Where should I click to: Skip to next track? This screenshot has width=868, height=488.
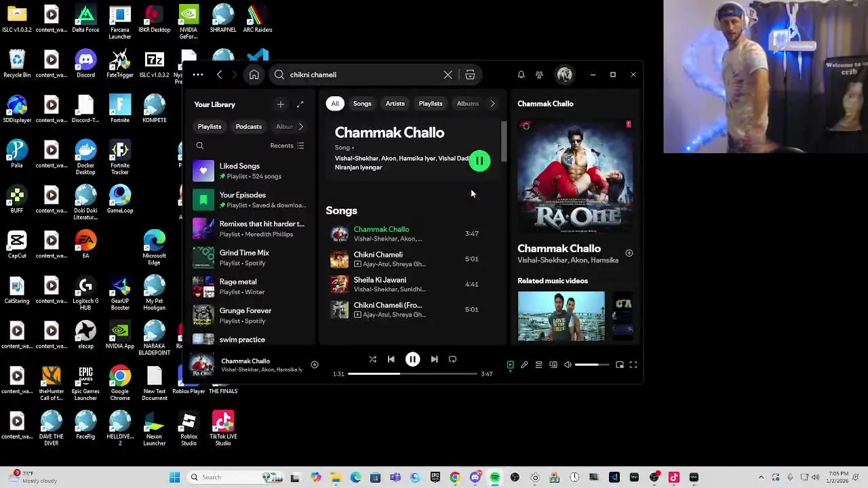(434, 359)
